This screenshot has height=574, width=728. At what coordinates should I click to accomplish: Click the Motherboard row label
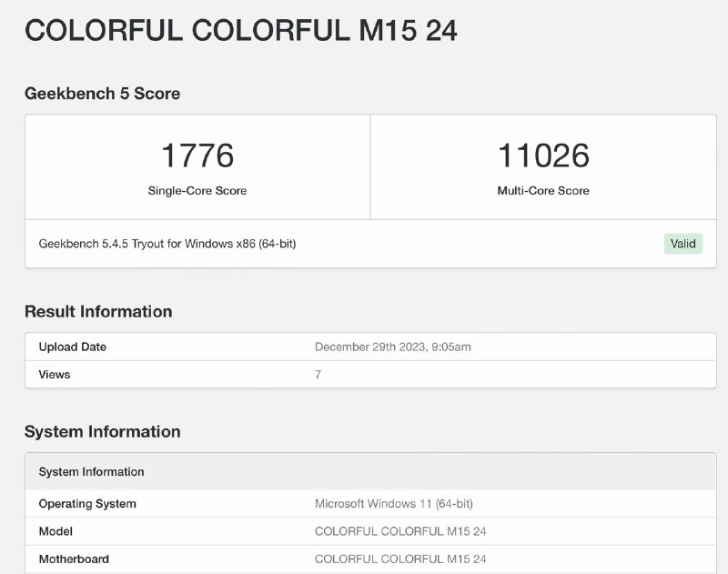(x=74, y=559)
